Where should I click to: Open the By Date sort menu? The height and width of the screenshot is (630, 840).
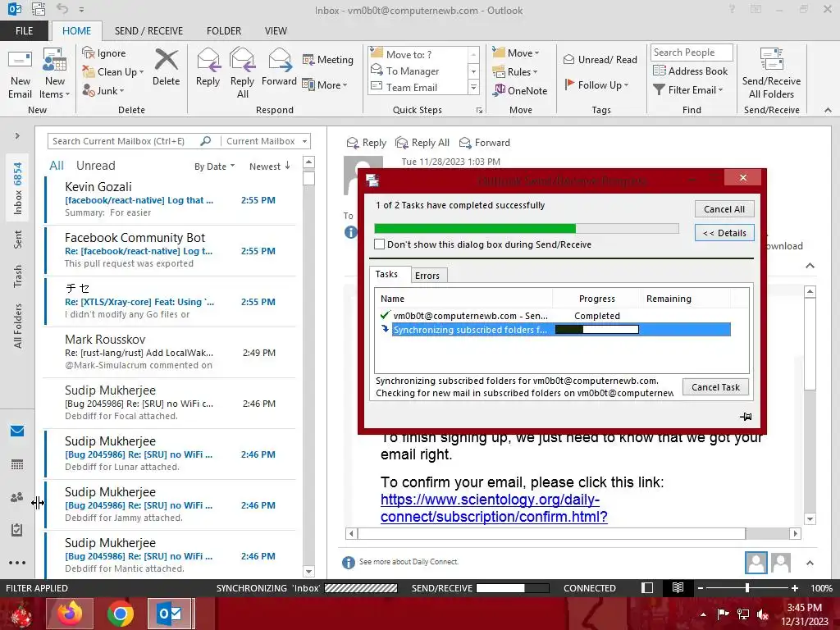(214, 166)
